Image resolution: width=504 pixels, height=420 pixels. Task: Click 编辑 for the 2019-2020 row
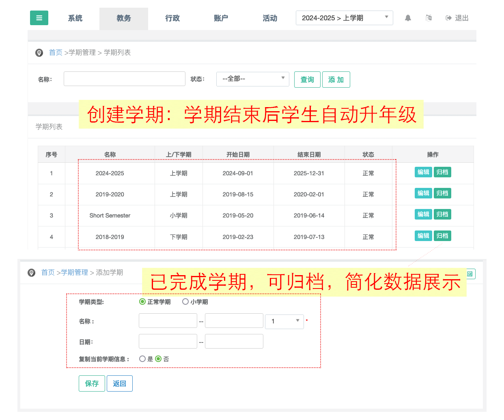423,193
